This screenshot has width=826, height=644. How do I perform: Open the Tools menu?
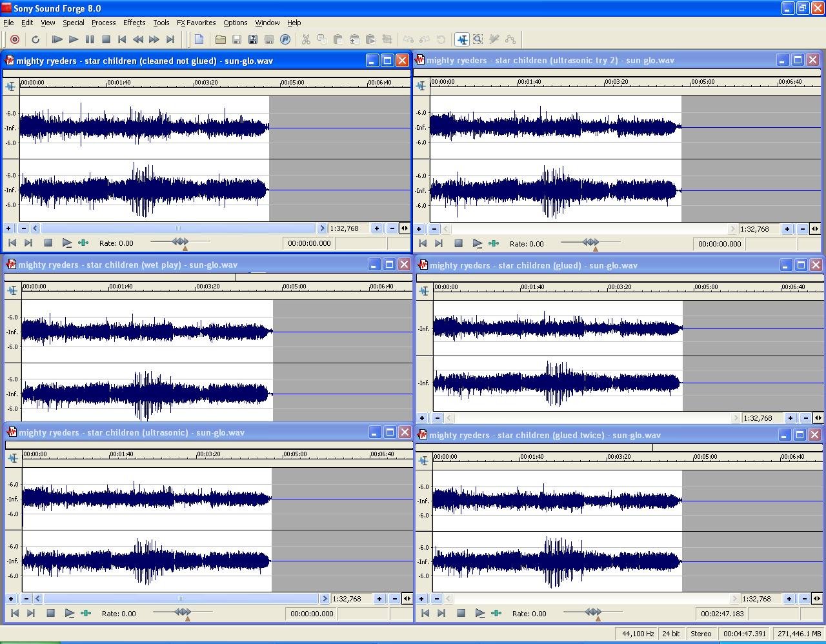coord(161,23)
